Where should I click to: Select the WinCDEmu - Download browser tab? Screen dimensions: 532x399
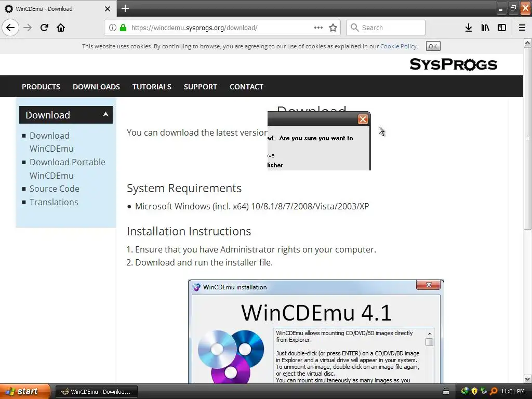point(58,9)
